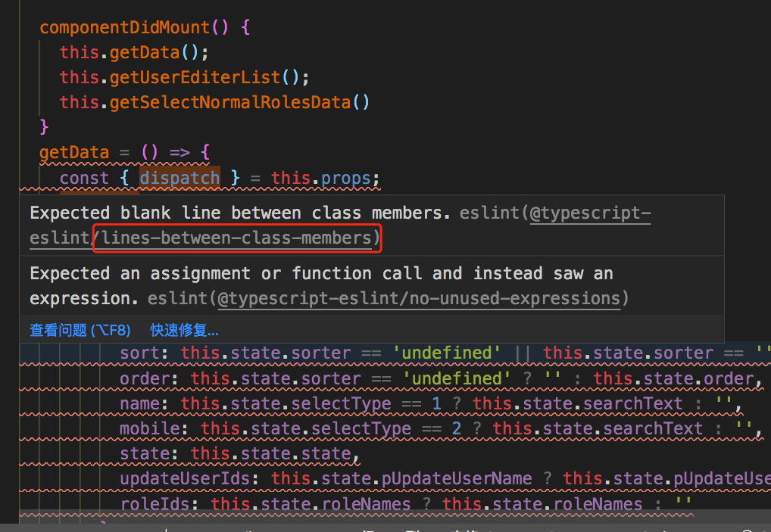
Task: Click the name property key
Action: tap(139, 404)
